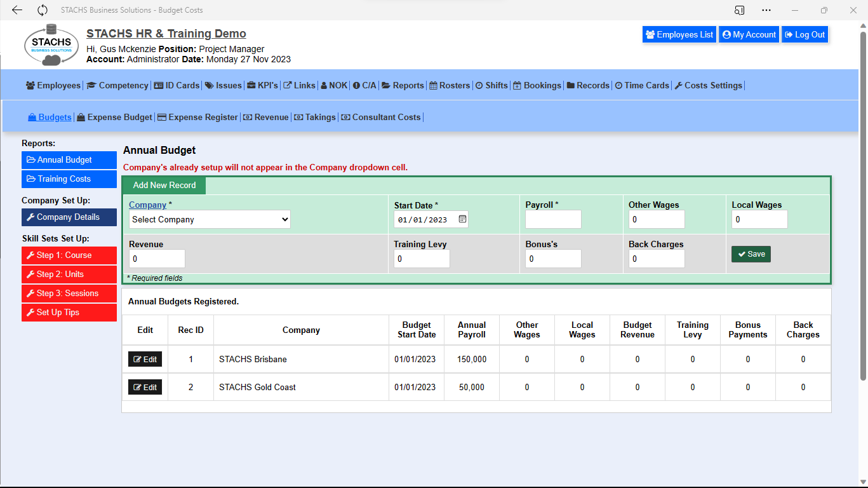Open Reports in the navigation bar
The height and width of the screenshot is (488, 868).
tap(403, 85)
